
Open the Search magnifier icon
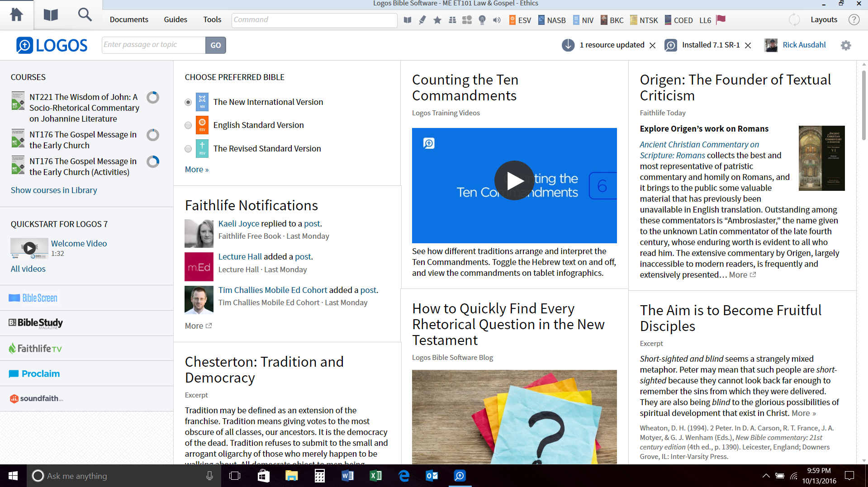tap(85, 15)
